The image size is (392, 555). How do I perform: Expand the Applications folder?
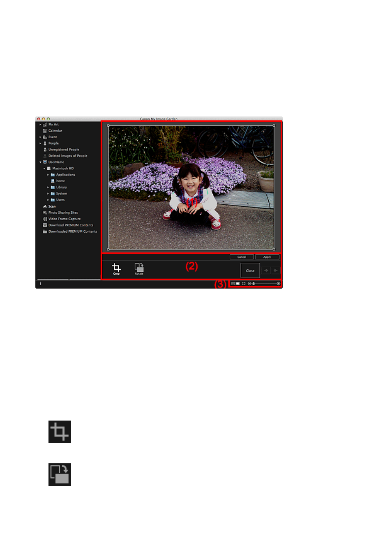(x=48, y=175)
